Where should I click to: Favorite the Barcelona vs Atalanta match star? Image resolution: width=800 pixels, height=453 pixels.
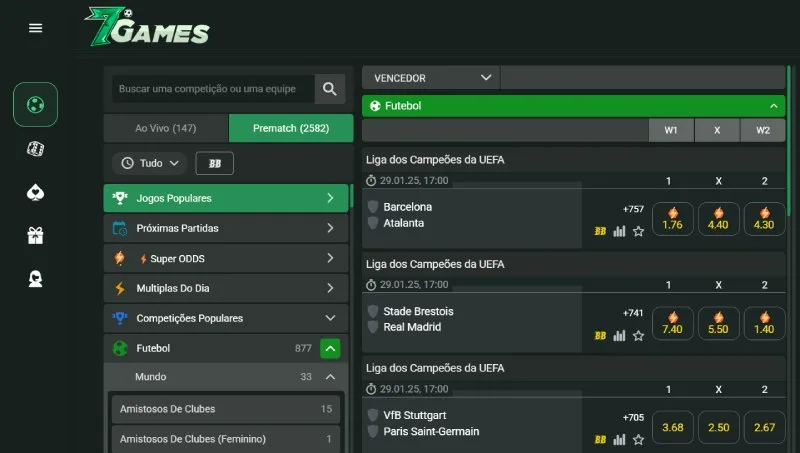(x=638, y=232)
